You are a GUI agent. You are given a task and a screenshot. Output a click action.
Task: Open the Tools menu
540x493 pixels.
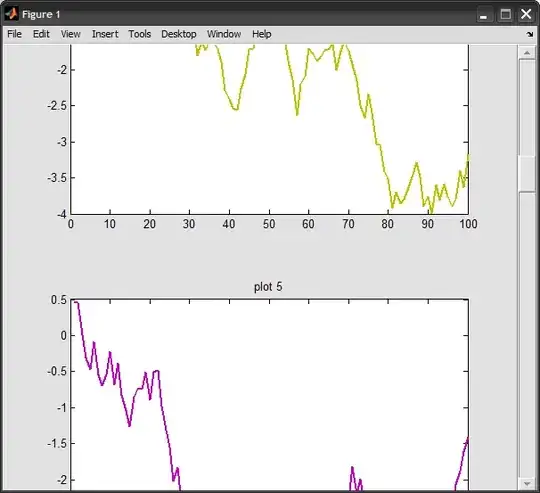click(x=140, y=34)
